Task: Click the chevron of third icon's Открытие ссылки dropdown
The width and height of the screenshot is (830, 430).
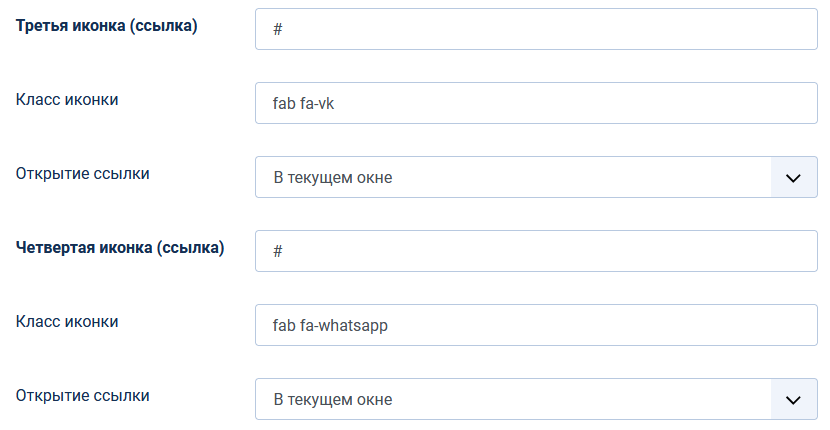Action: pyautogui.click(x=794, y=178)
